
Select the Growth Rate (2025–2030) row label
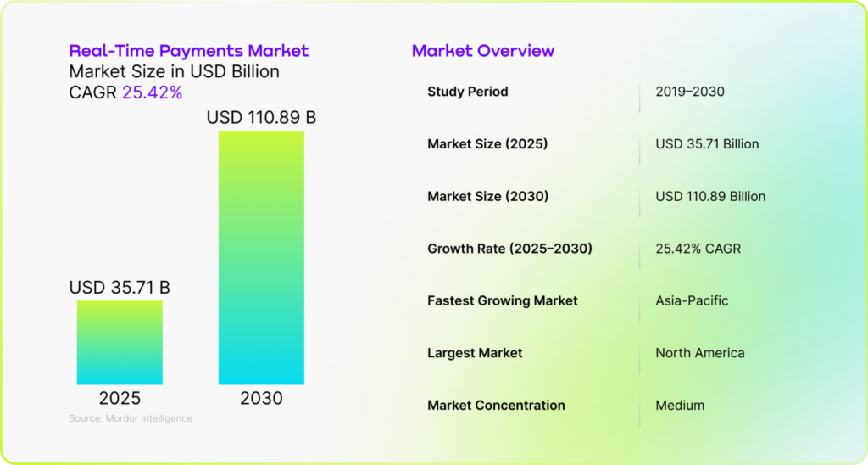(x=509, y=249)
